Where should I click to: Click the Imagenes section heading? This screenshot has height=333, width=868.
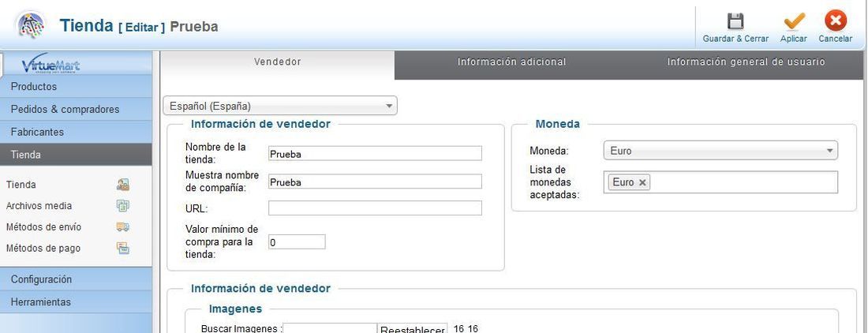pos(235,309)
